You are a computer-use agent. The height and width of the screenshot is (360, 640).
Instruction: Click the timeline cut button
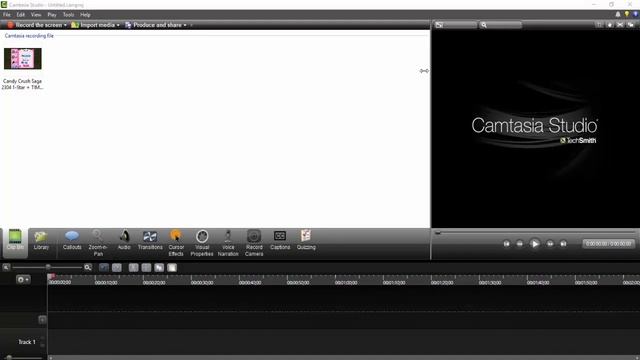point(133,268)
